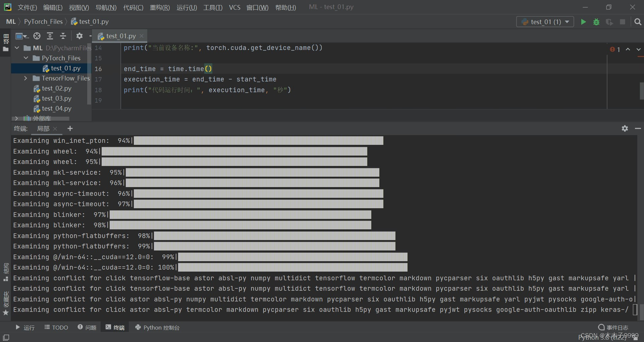
Task: Open the 代码(C) menu
Action: point(133,7)
